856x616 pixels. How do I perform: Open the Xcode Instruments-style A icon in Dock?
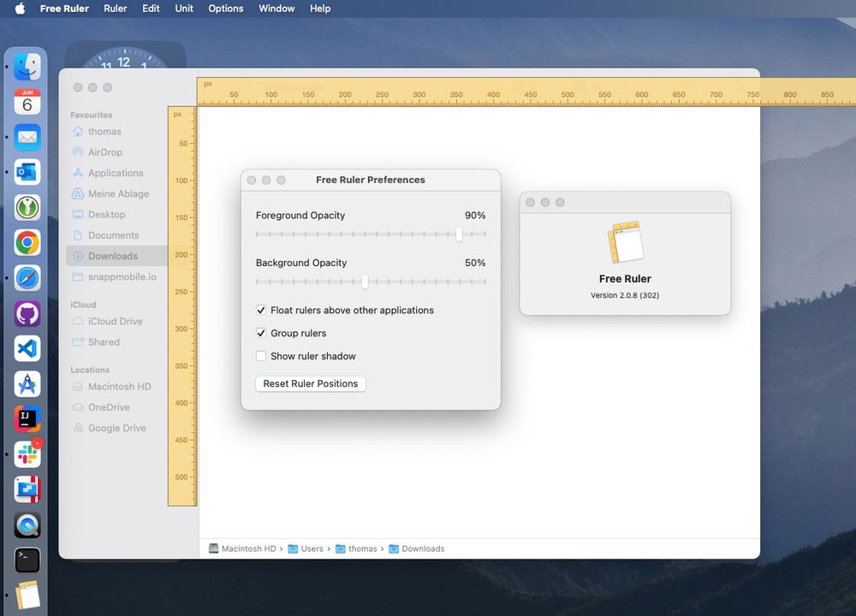[27, 384]
